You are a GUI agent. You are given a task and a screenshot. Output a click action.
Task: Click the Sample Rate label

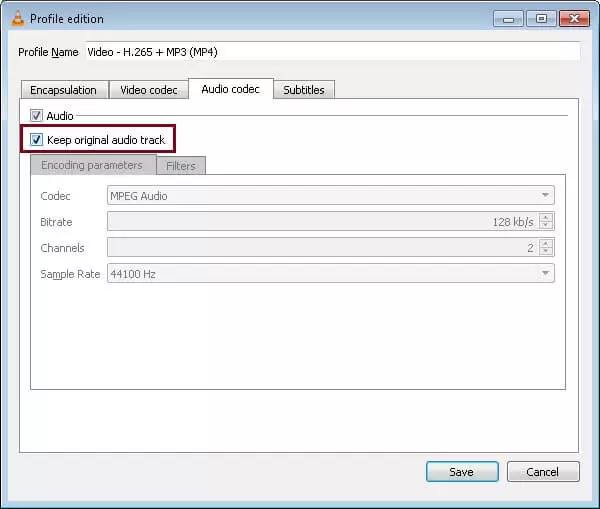[70, 274]
